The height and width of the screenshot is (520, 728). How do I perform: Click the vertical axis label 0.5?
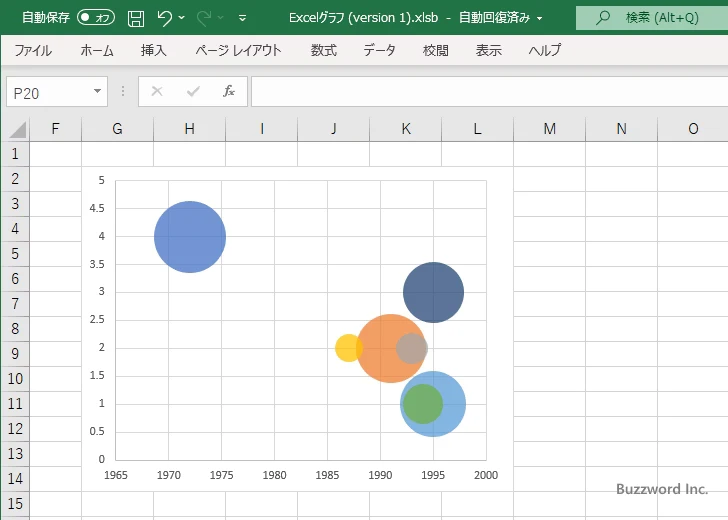click(x=97, y=431)
